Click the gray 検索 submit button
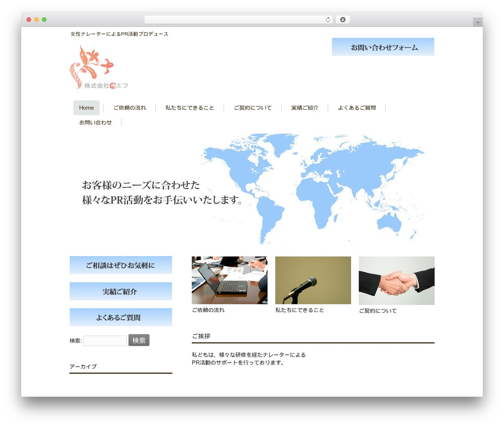This screenshot has height=427, width=504. pos(139,340)
